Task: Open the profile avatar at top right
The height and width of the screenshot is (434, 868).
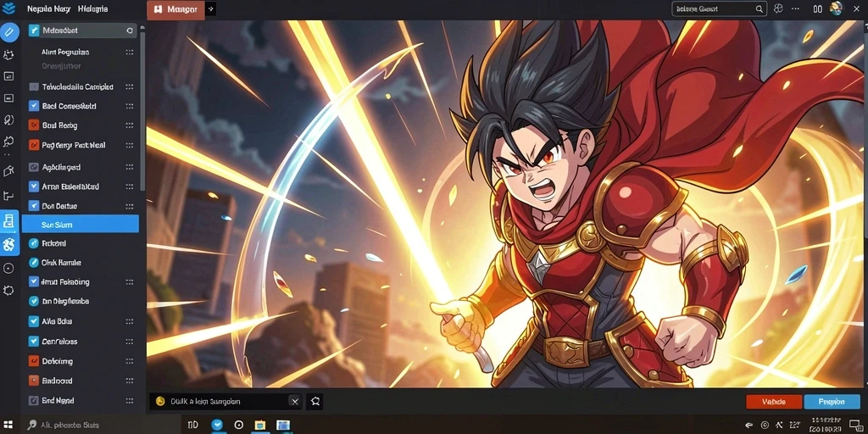Action: coord(836,8)
